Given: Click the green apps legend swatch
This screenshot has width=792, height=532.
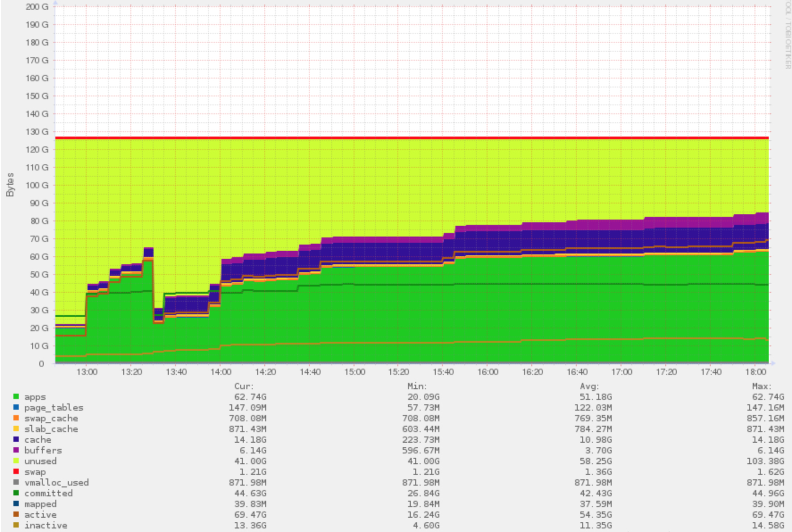Looking at the screenshot, I should [16, 396].
